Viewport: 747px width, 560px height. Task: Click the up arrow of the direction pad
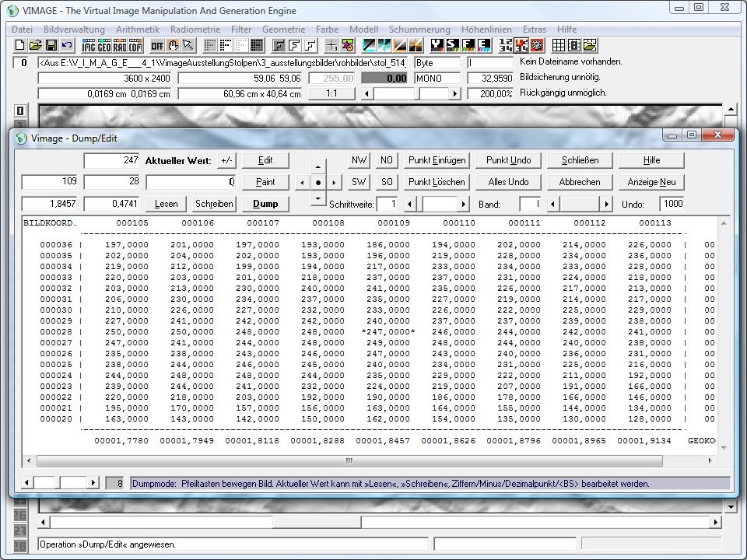click(x=317, y=166)
